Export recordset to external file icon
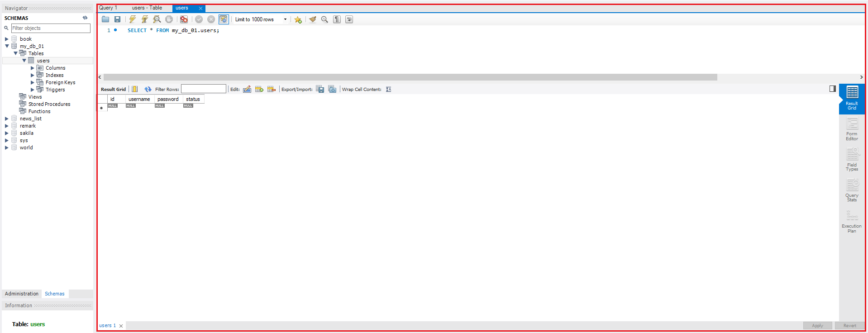This screenshot has width=868, height=333. pyautogui.click(x=320, y=89)
